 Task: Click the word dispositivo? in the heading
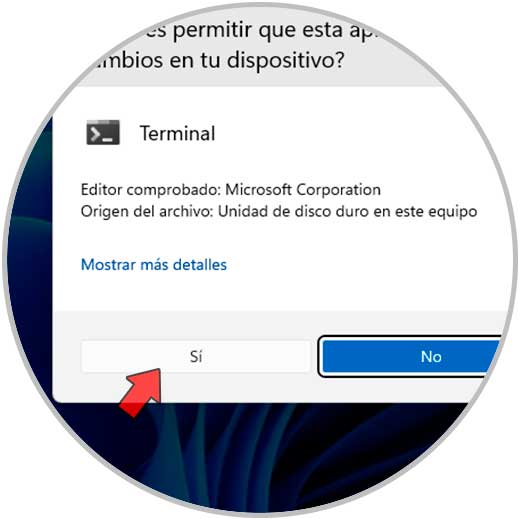point(285,61)
